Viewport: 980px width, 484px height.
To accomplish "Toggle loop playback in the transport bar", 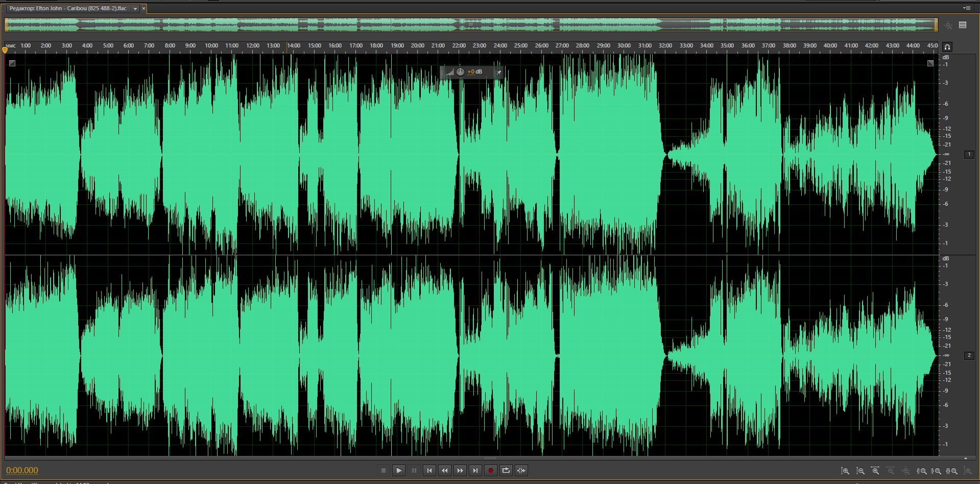I will [x=506, y=470].
